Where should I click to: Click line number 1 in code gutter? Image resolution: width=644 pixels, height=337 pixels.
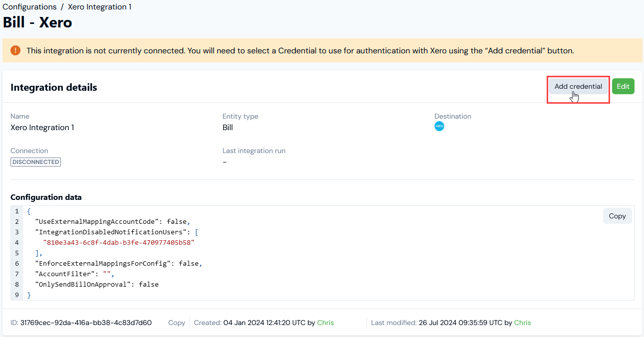click(x=16, y=211)
